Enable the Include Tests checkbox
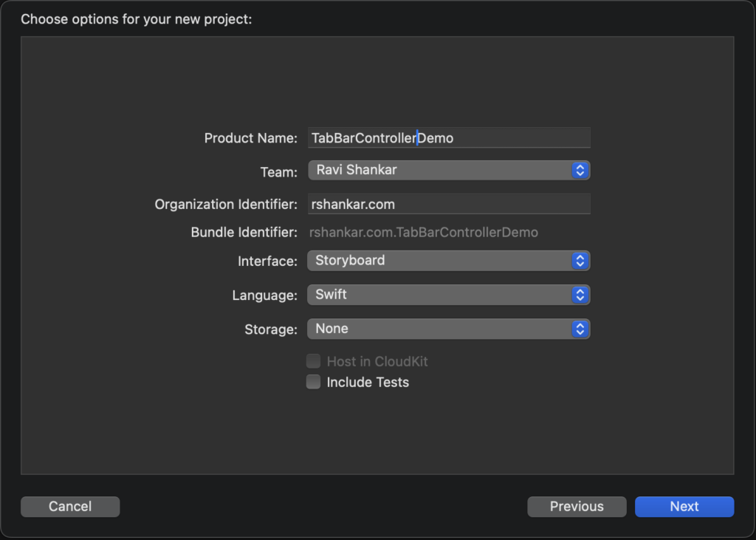This screenshot has width=756, height=540. 314,382
